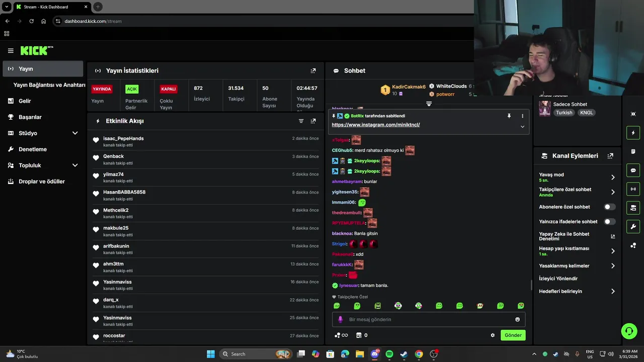Pop out the Kanal Eylemleri panel
Image resolution: width=644 pixels, height=362 pixels.
pyautogui.click(x=610, y=156)
